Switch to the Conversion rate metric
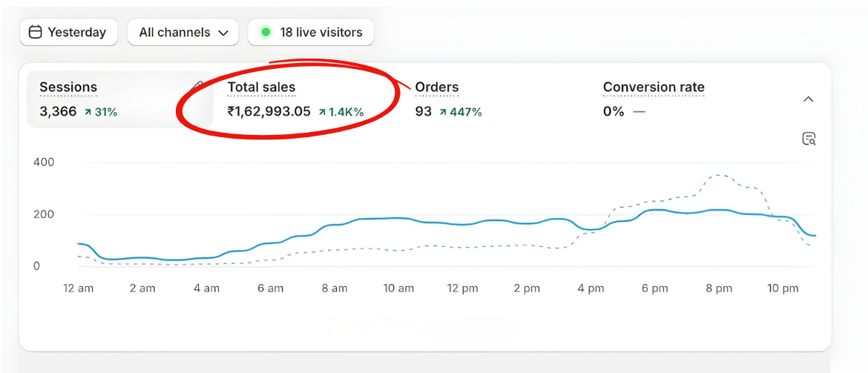The height and width of the screenshot is (373, 868). pos(653,88)
